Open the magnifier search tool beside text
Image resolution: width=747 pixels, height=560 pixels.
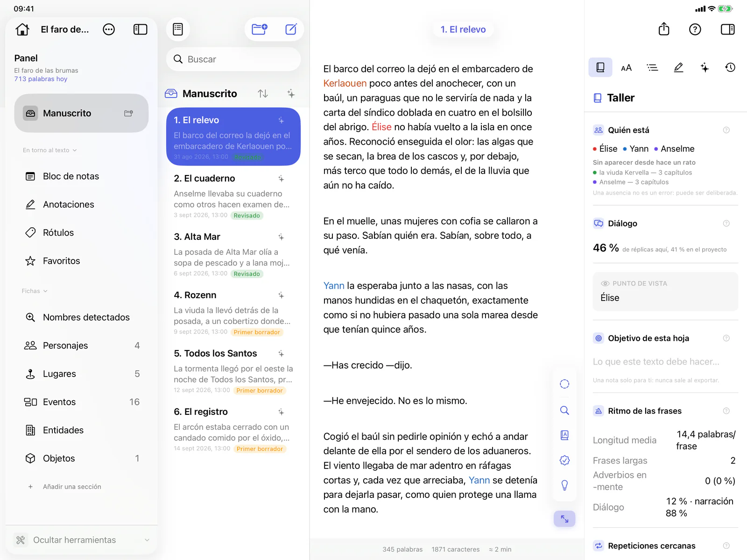click(x=564, y=410)
